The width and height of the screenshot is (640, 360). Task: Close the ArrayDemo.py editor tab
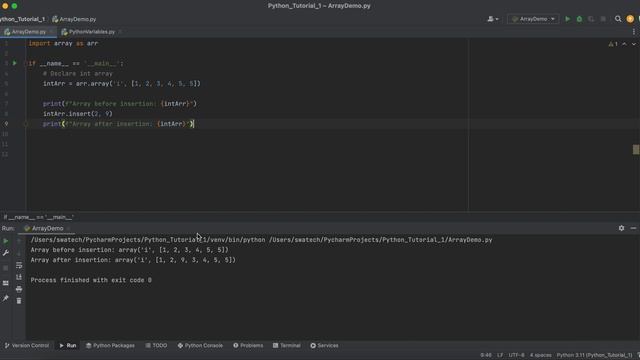[51, 31]
